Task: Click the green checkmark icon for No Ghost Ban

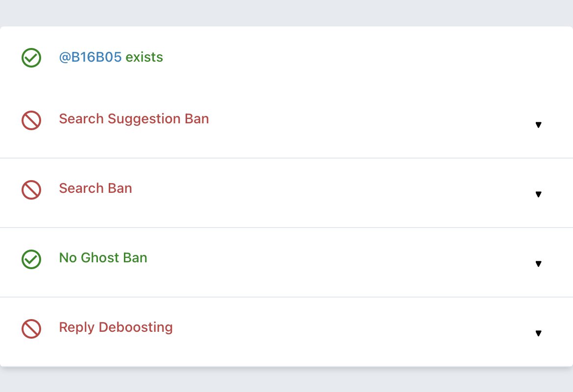Action: (31, 259)
